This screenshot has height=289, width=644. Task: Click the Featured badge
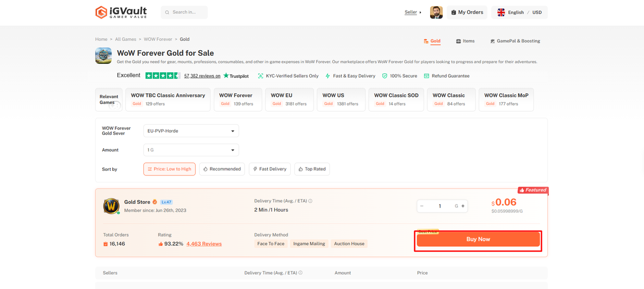pos(533,190)
